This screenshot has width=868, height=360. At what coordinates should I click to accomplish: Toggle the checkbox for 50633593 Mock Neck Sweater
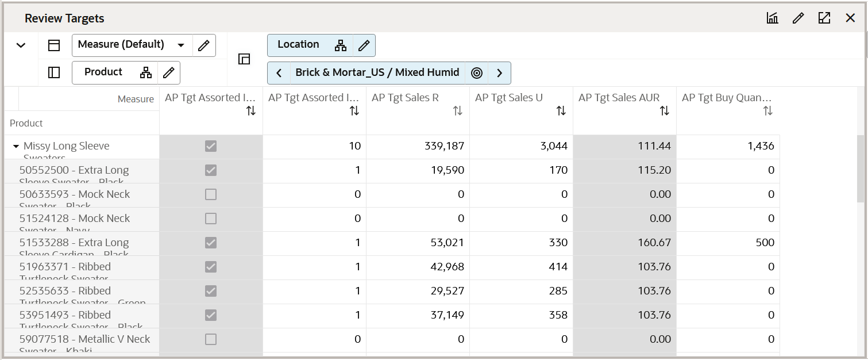[210, 194]
